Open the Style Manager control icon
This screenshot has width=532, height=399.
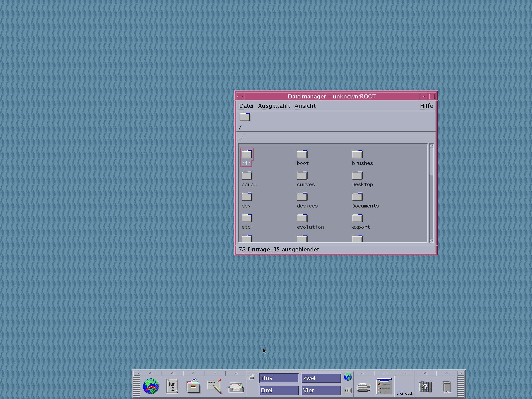385,386
